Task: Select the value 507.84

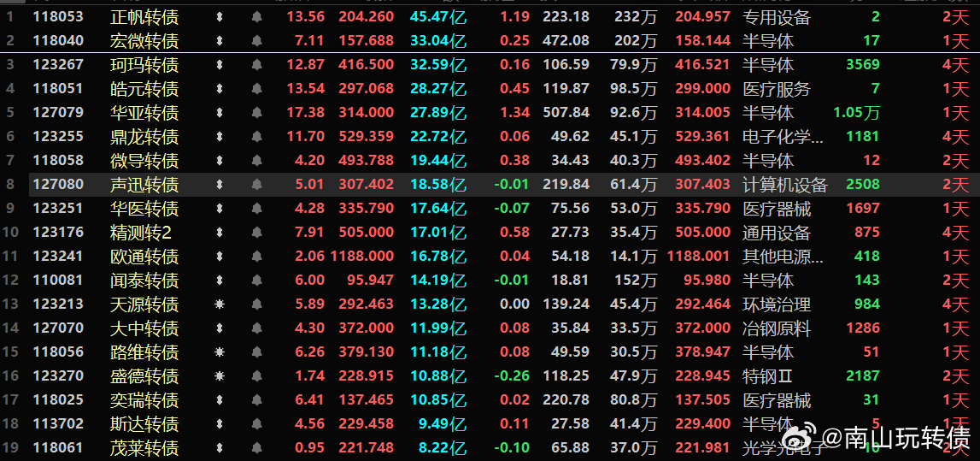Action: coord(566,113)
